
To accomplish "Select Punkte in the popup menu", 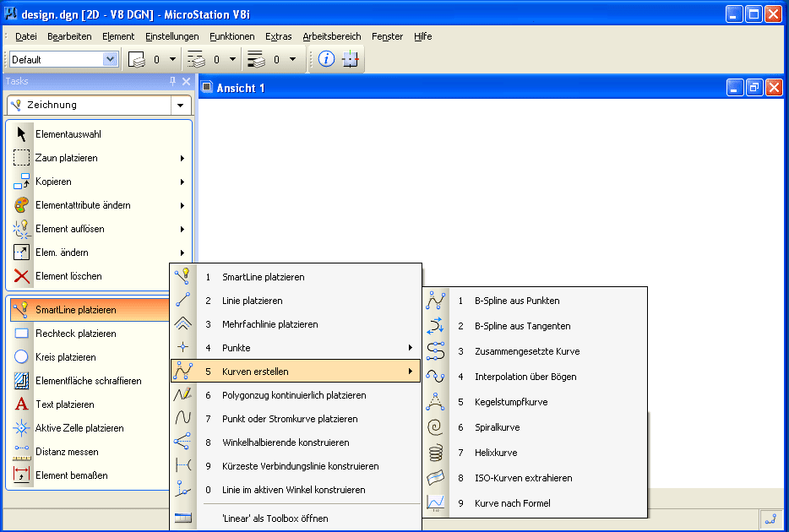I will 237,348.
